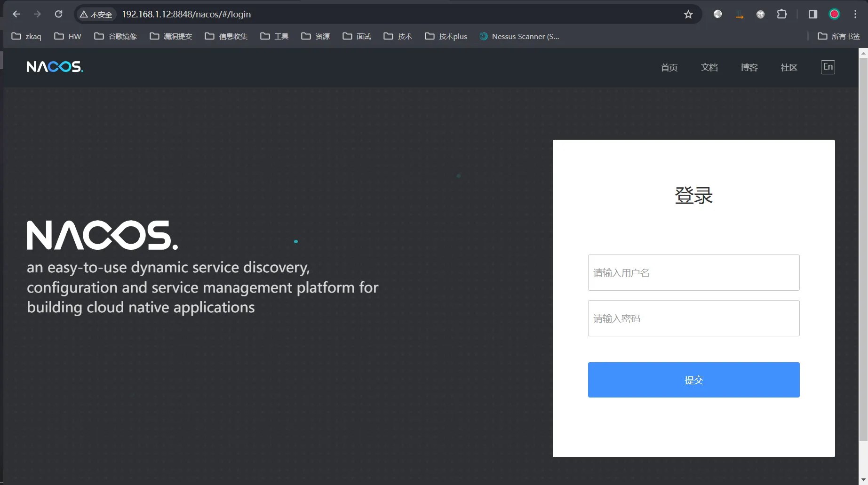
Task: Click the browser forward arrow
Action: 37,14
